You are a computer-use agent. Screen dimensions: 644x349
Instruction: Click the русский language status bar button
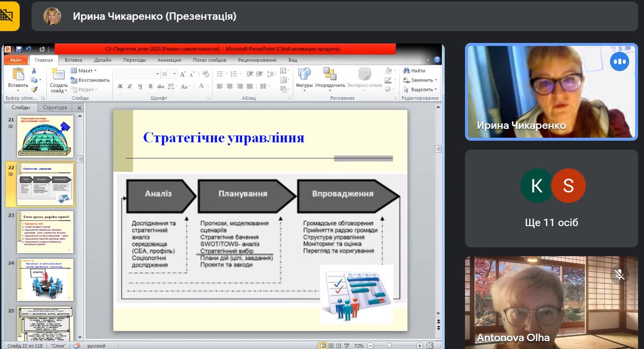[x=96, y=346]
